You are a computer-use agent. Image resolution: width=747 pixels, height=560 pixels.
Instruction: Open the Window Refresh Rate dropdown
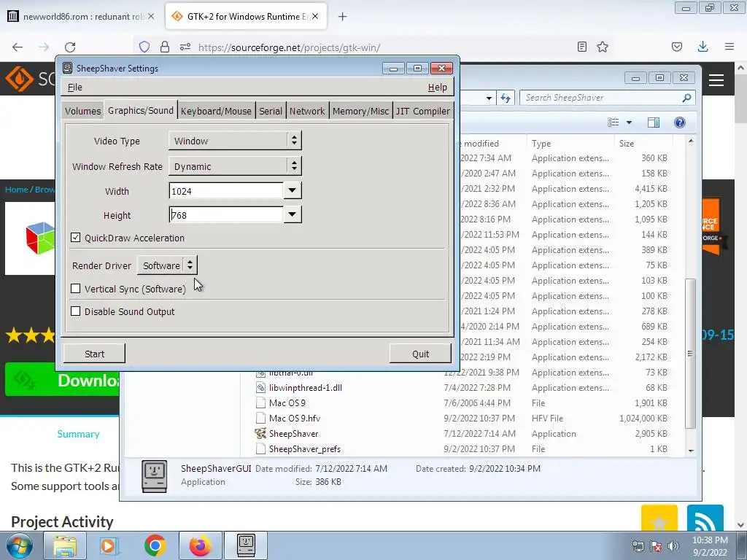(x=235, y=166)
